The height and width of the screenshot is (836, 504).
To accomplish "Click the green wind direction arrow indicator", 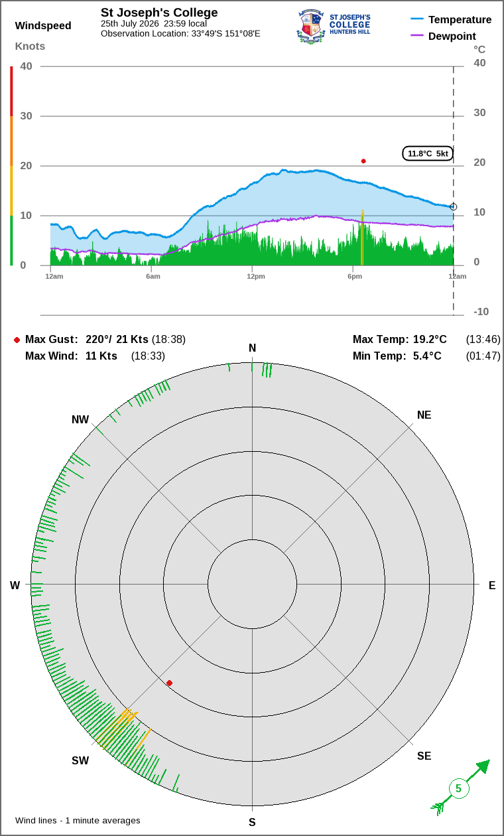I will point(460,788).
